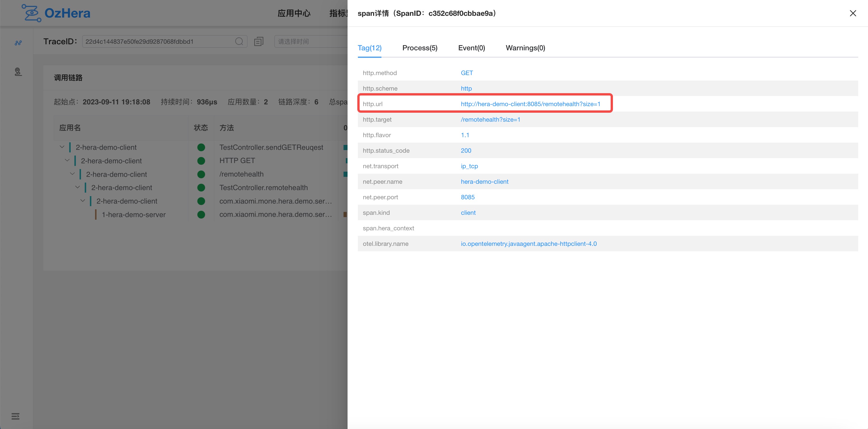Click TestController.sendGETReuqest method cell
The image size is (868, 429).
click(x=271, y=147)
